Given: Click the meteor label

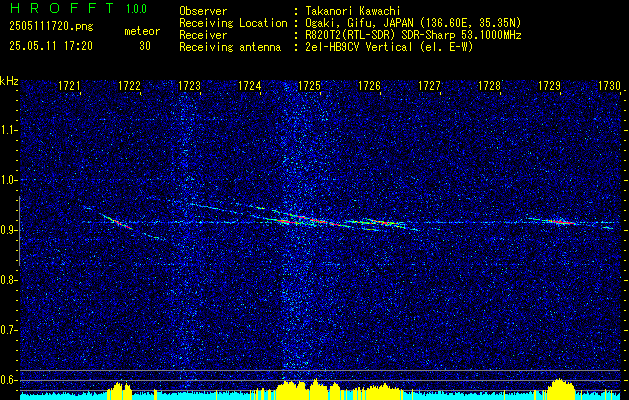Looking at the screenshot, I should tap(142, 31).
